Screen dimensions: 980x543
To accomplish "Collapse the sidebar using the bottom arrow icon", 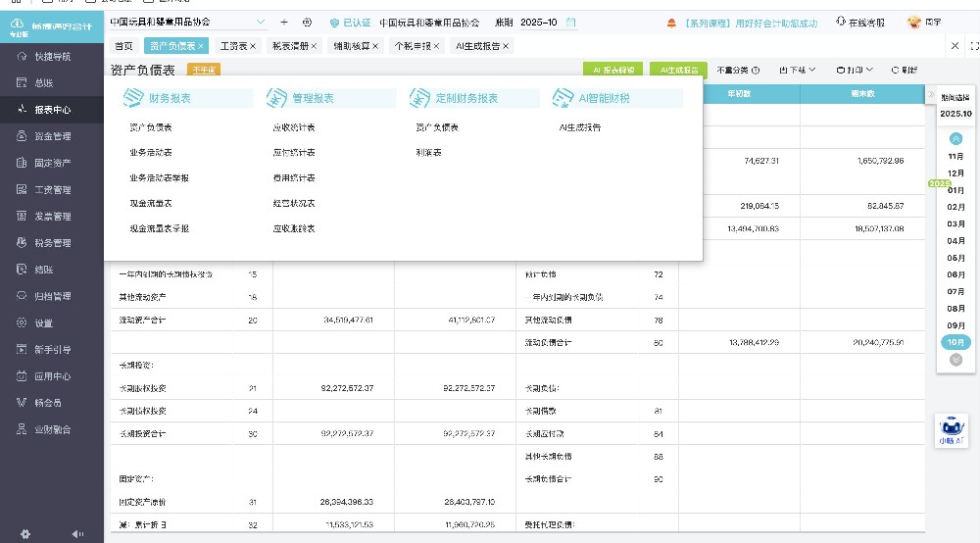I will pyautogui.click(x=77, y=533).
